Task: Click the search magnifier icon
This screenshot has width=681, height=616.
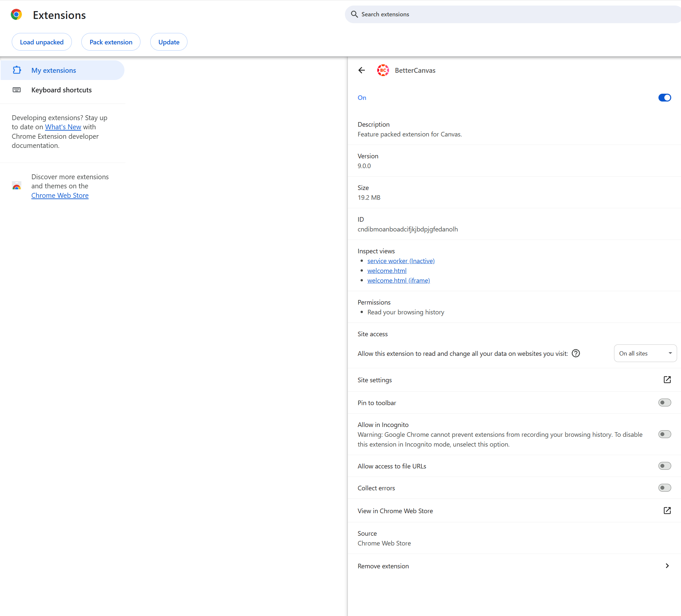Action: tap(354, 14)
